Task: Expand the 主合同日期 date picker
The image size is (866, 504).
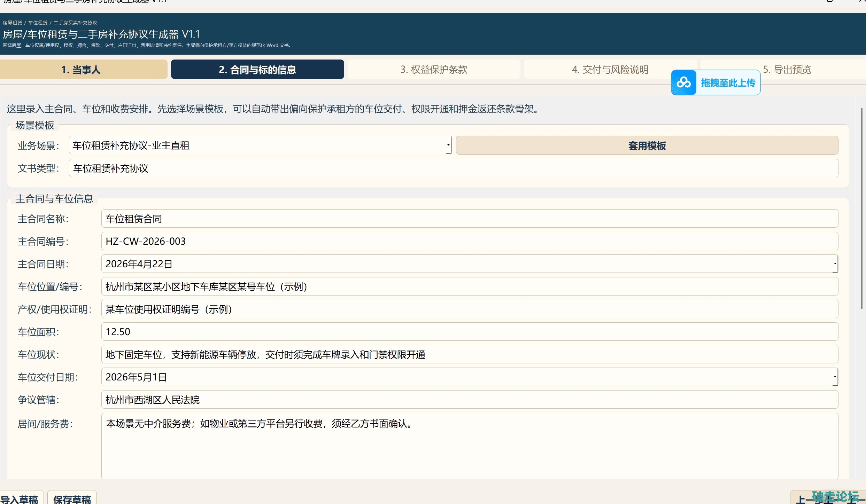Action: tap(835, 263)
